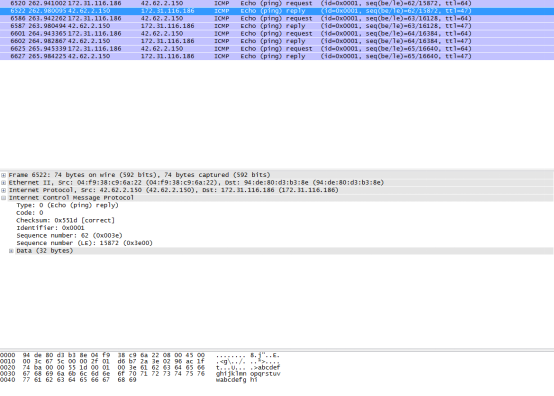Click ASCII text 'wabcdefg hi' in hex pane
This screenshot has width=554, height=396.
coord(237,380)
